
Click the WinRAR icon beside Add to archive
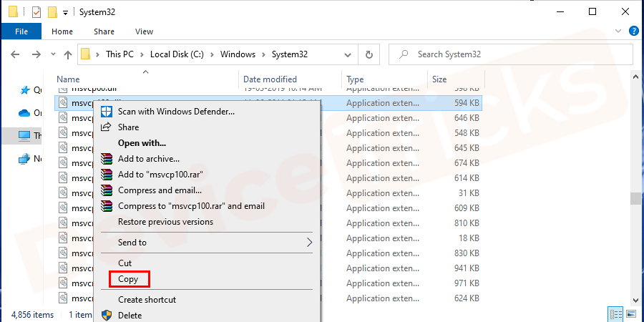tap(107, 159)
